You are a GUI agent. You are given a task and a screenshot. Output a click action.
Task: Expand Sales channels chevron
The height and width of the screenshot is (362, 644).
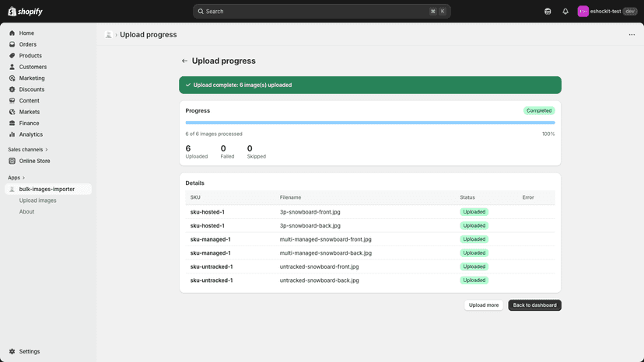click(x=47, y=149)
